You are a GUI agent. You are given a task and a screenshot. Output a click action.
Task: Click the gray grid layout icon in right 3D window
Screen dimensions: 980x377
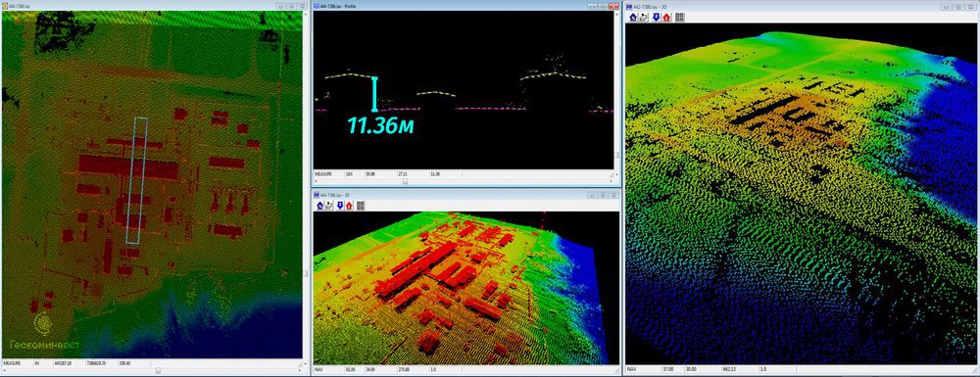pyautogui.click(x=680, y=18)
